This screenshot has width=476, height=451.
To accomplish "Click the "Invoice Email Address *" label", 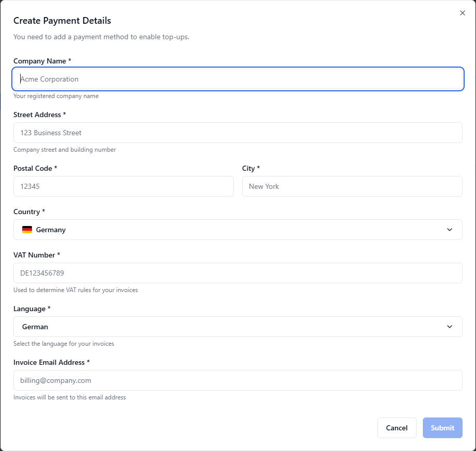I will 52,362.
